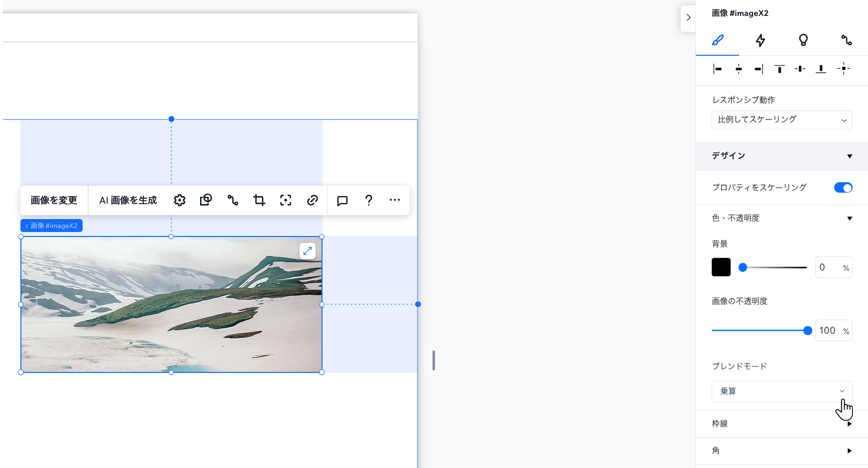Select the interactions squiggle icon in the panel

pos(846,41)
